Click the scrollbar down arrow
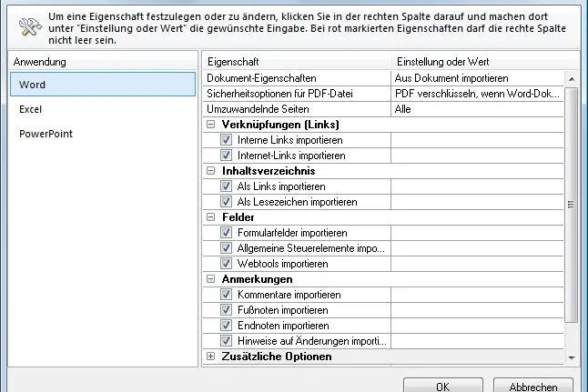This screenshot has height=392, width=588. tap(572, 358)
